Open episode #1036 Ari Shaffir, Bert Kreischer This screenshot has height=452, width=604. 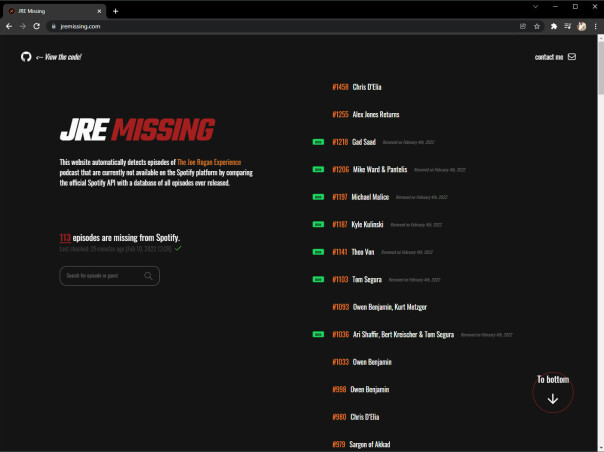(x=393, y=334)
